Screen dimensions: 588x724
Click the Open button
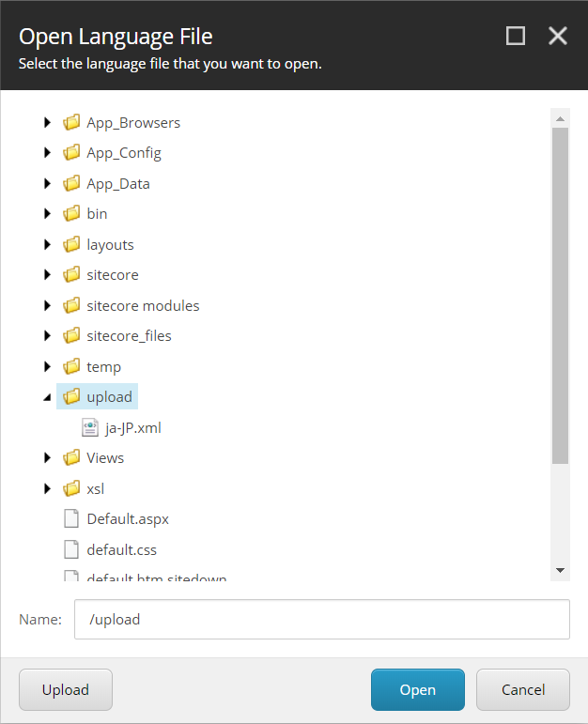pos(418,689)
